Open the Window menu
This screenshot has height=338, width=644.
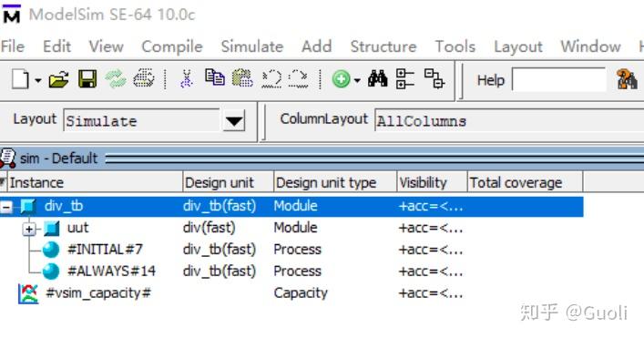click(x=590, y=46)
